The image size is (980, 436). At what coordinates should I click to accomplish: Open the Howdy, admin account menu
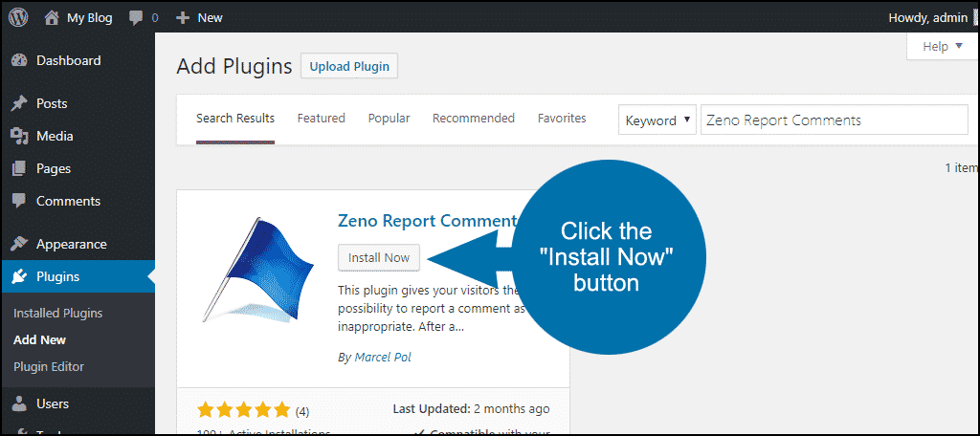click(927, 18)
